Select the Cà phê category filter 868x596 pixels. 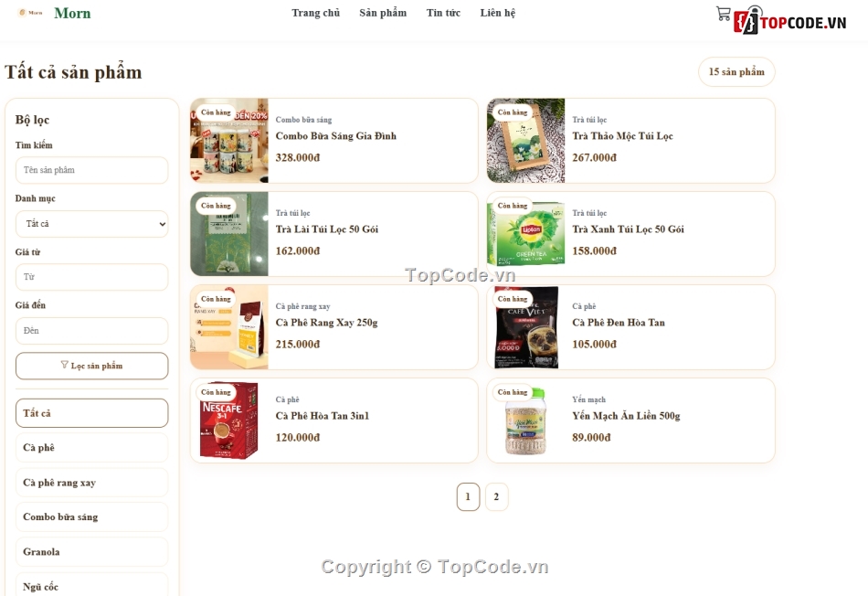click(92, 448)
